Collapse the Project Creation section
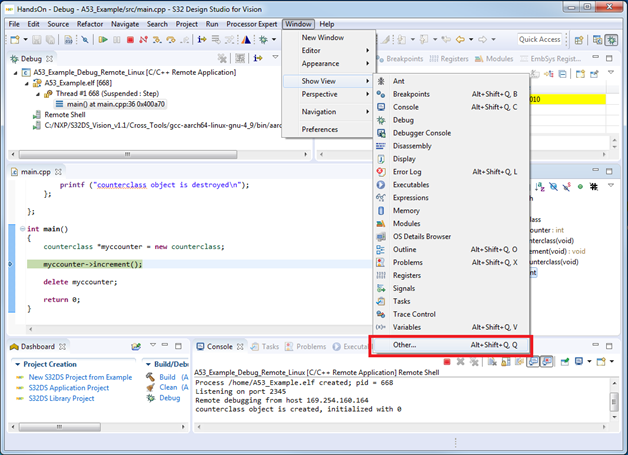The width and height of the screenshot is (628, 455). coord(17,364)
